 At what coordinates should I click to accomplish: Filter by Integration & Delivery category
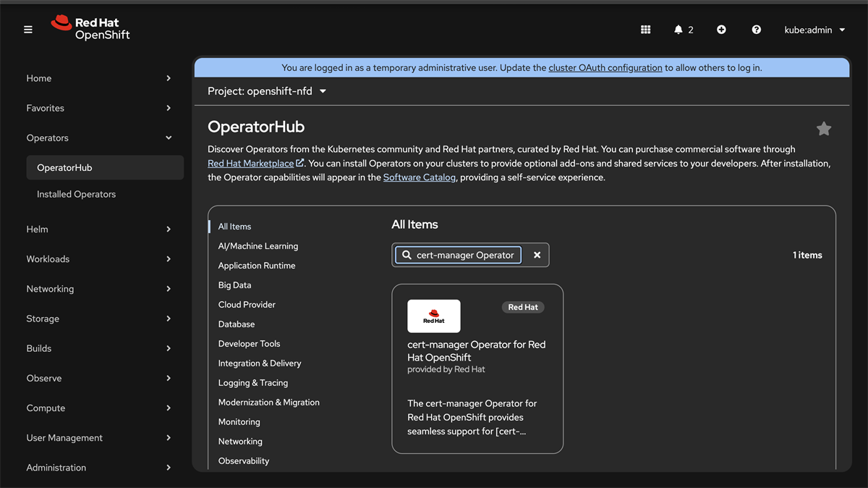(260, 363)
